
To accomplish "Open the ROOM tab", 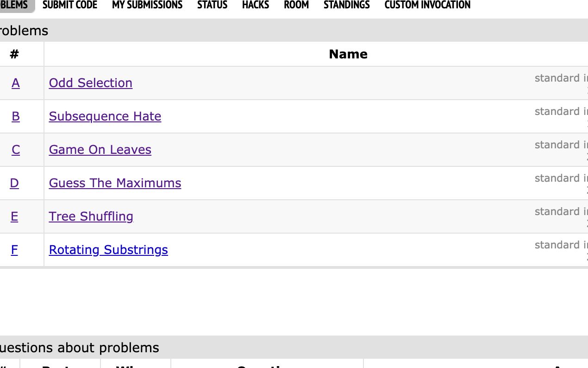I will coord(296,5).
